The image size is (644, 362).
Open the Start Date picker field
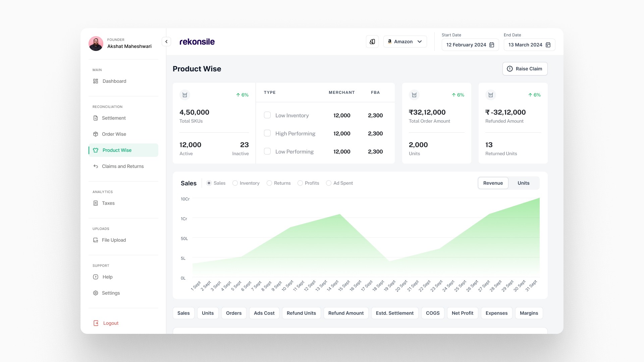(x=466, y=45)
